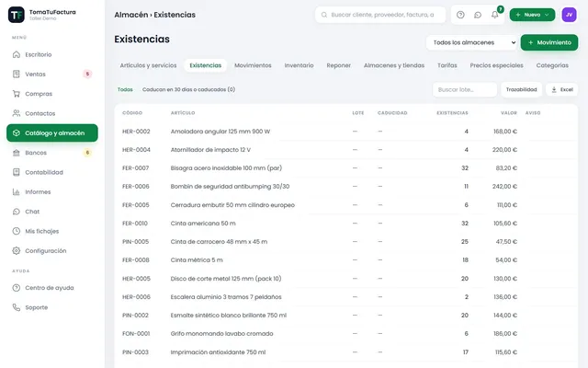Viewport: 588px width, 368px height.
Task: Open notifications bell icon
Action: pyautogui.click(x=495, y=15)
